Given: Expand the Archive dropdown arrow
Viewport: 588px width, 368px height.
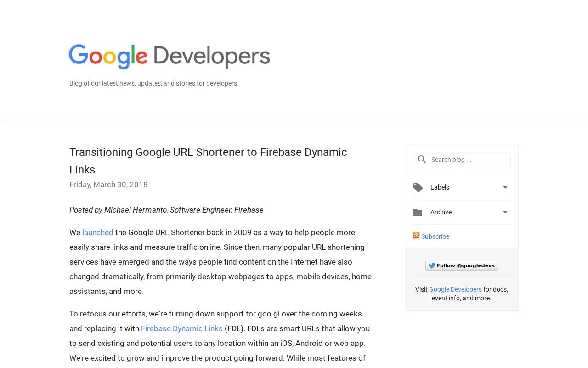Looking at the screenshot, I should 505,212.
